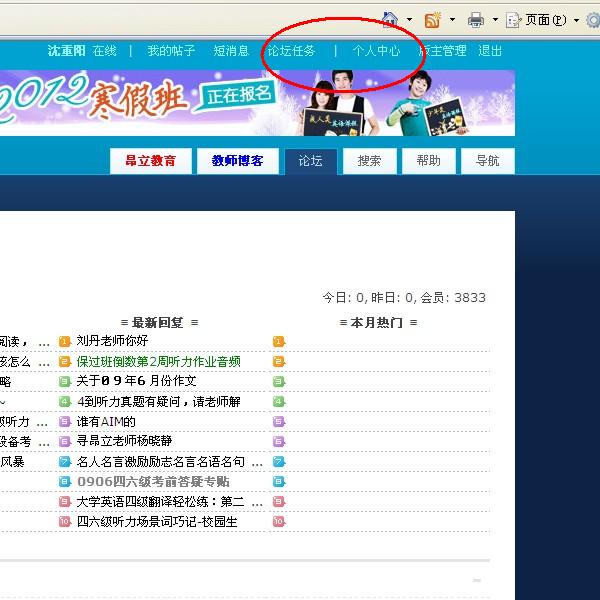The height and width of the screenshot is (600, 600).
Task: Expand dropdown arrow next to Print icon
Action: 495,20
